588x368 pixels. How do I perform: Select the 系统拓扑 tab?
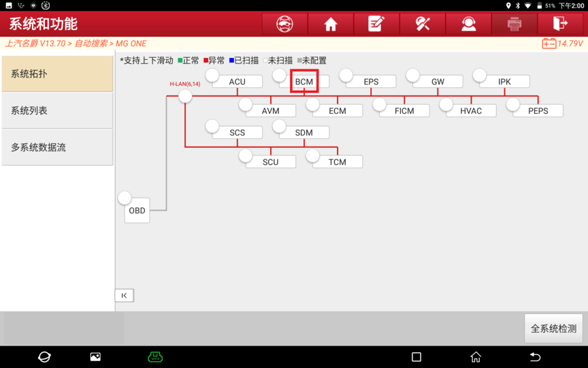57,74
